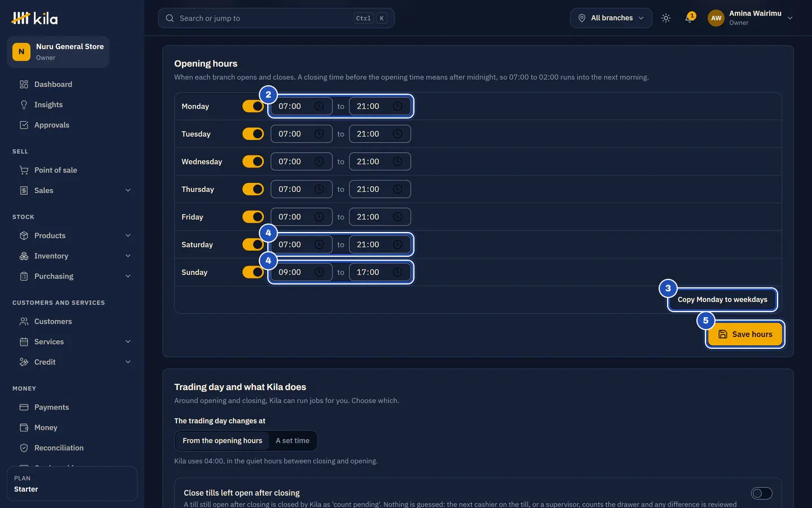Expand the Services submenu chevron

click(128, 342)
